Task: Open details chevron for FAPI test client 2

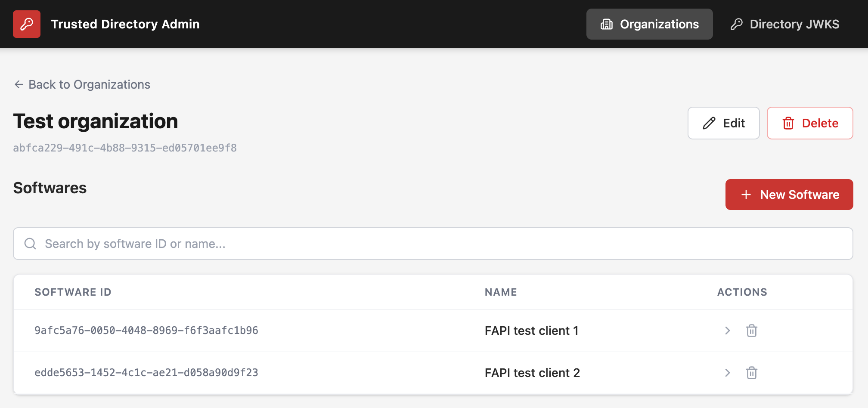Action: click(727, 373)
